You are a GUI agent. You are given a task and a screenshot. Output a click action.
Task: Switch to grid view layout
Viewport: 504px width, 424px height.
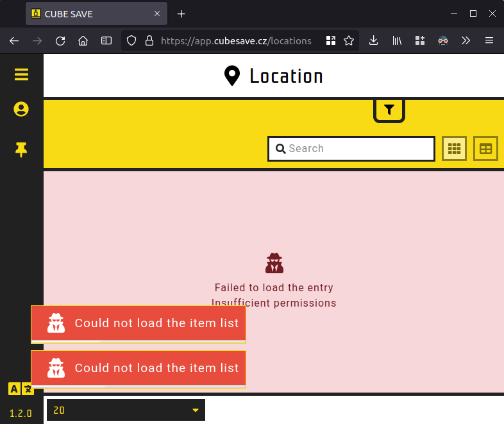(454, 149)
